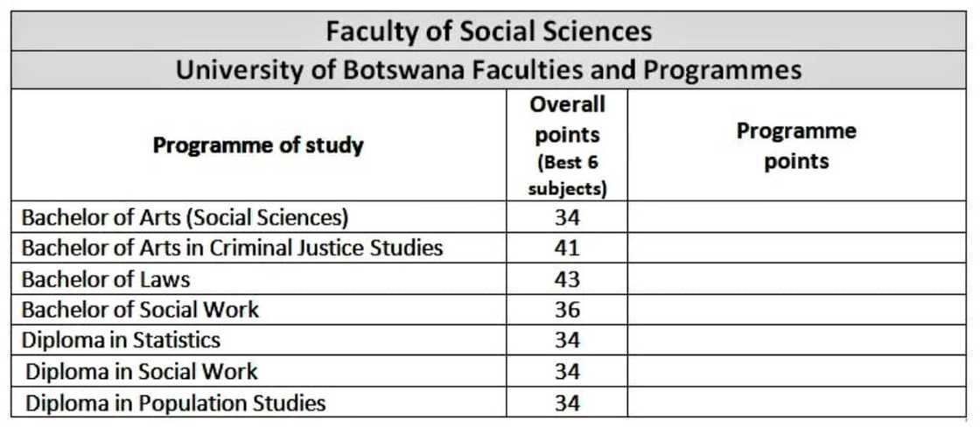Click the 'Diploma in Social Work' cell

pos(141,371)
